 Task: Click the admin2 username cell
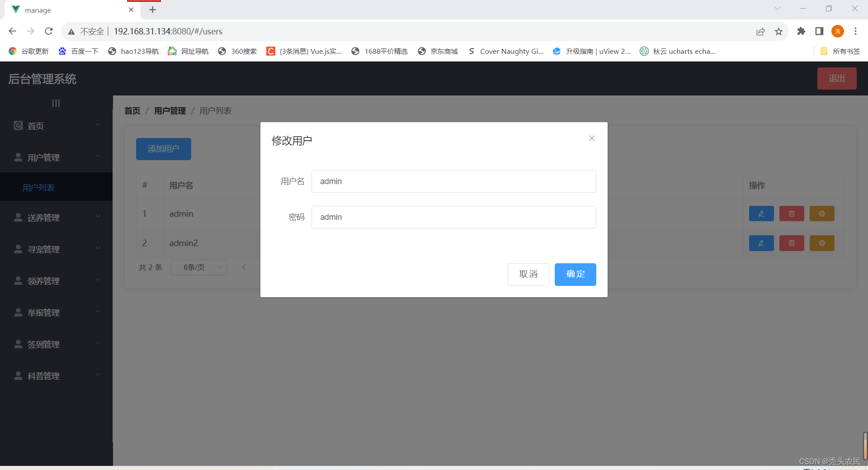pos(184,243)
